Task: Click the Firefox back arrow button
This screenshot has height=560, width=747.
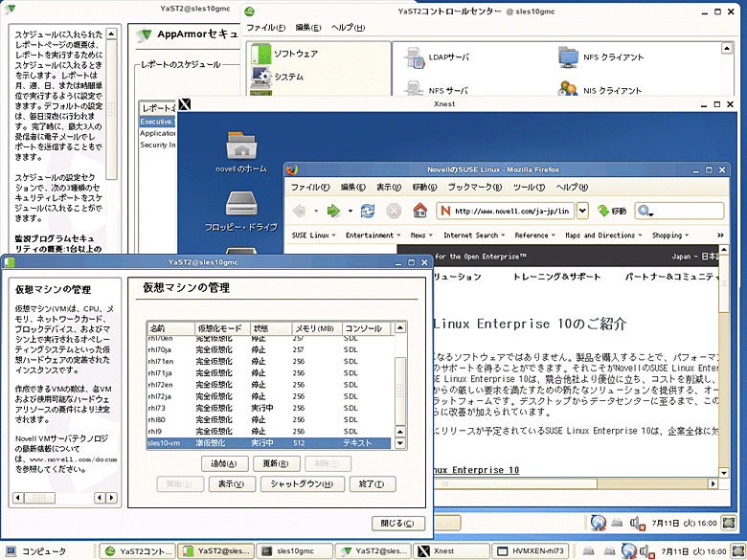Action: point(300,211)
